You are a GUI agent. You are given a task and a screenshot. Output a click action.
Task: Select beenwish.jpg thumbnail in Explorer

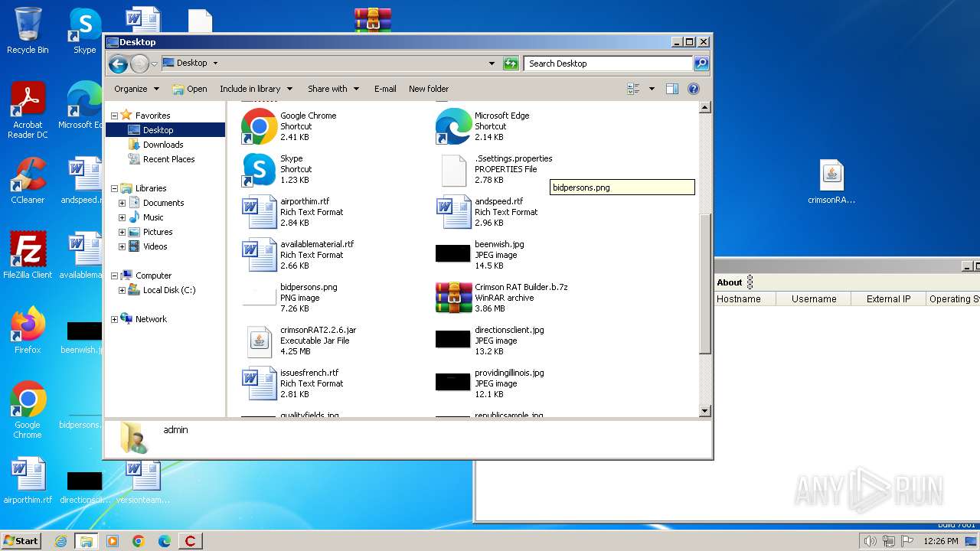[x=452, y=254]
